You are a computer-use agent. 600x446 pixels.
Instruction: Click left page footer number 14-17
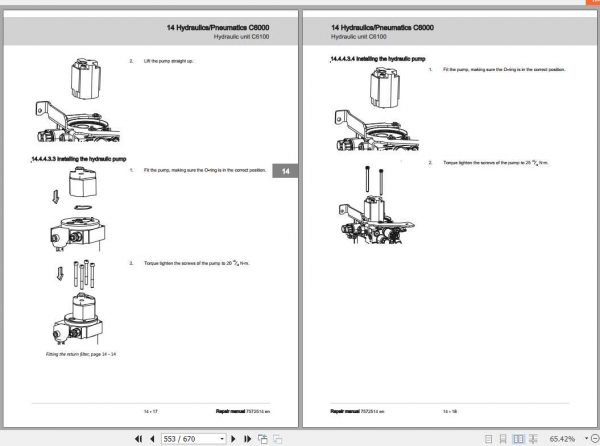151,412
